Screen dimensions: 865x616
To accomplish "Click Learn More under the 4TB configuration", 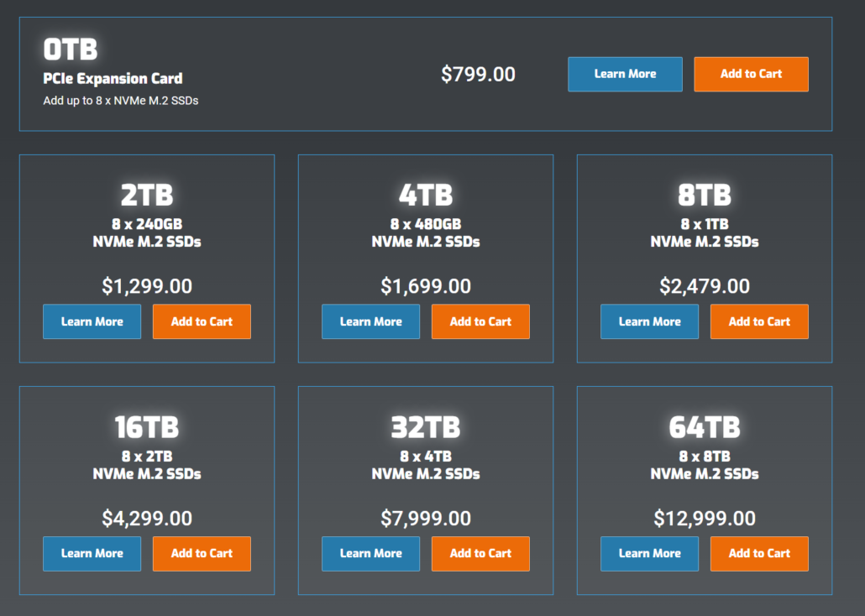I will point(370,321).
